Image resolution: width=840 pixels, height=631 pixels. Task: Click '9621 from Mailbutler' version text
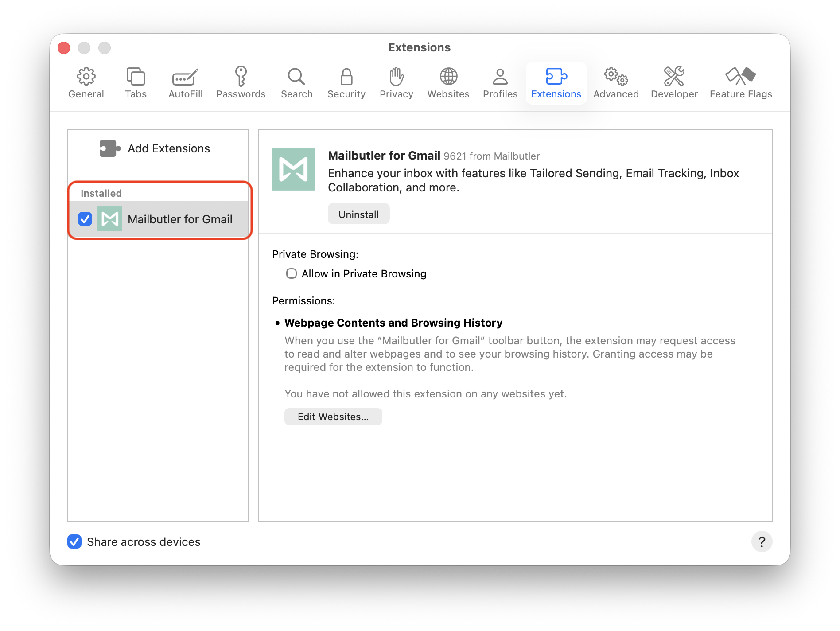(x=491, y=156)
